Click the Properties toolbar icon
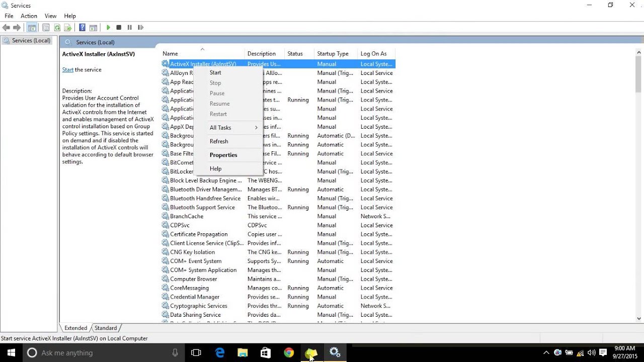 pos(46,28)
